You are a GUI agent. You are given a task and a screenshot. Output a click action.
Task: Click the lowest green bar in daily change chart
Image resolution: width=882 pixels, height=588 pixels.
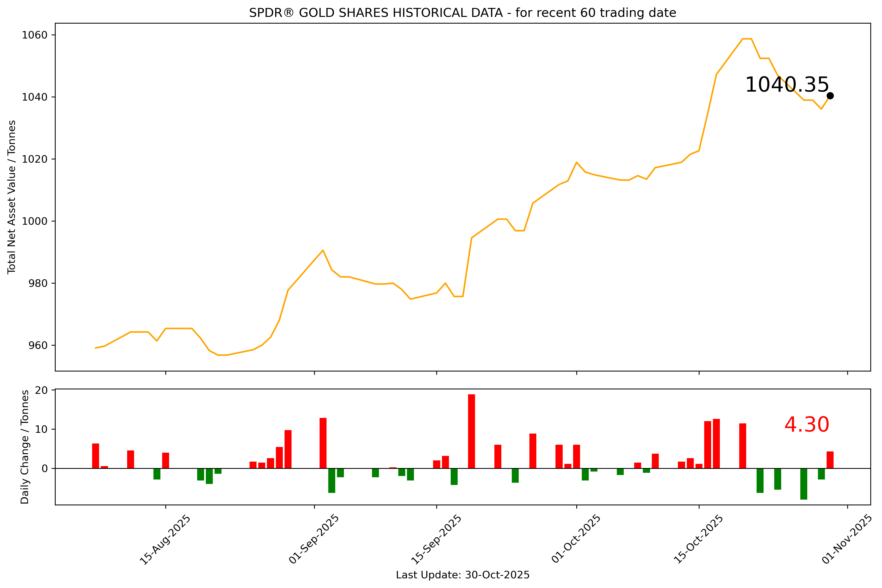pyautogui.click(x=804, y=484)
